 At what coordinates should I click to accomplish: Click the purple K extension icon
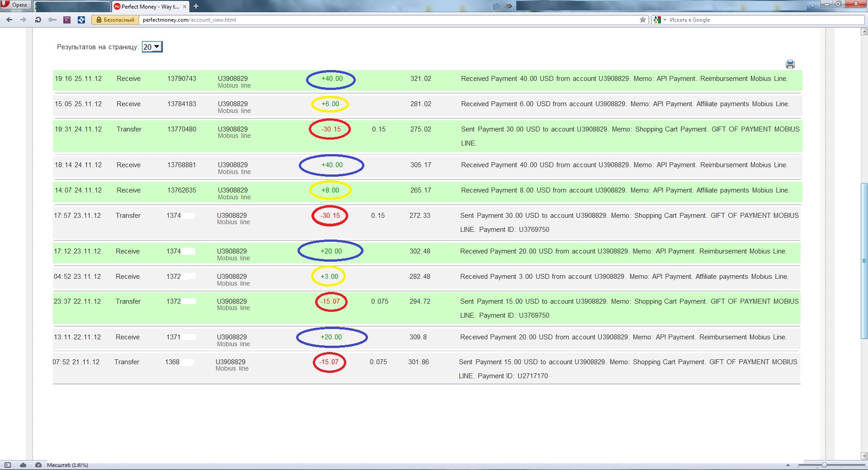coord(67,20)
